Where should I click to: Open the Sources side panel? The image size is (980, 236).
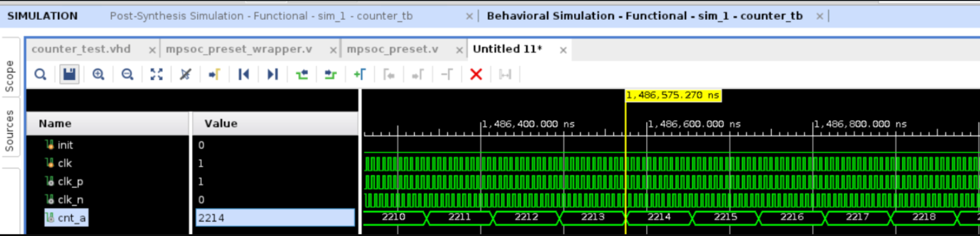click(x=10, y=130)
